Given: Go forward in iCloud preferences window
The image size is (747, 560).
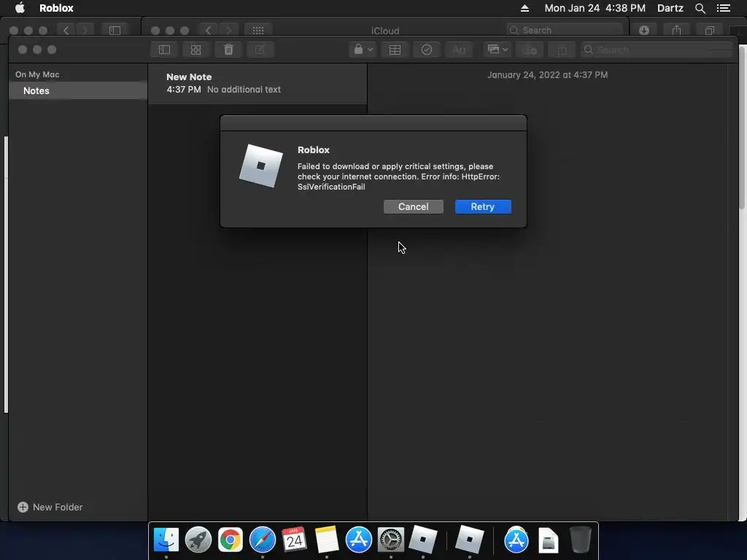Looking at the screenshot, I should coord(228,31).
